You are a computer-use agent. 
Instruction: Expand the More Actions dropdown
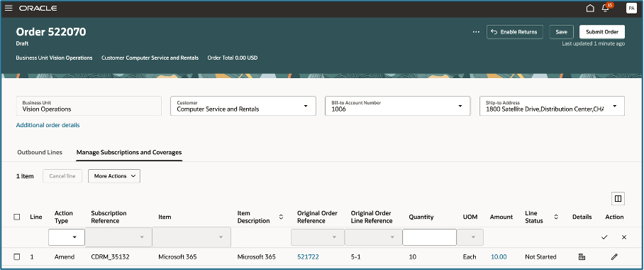pyautogui.click(x=114, y=175)
